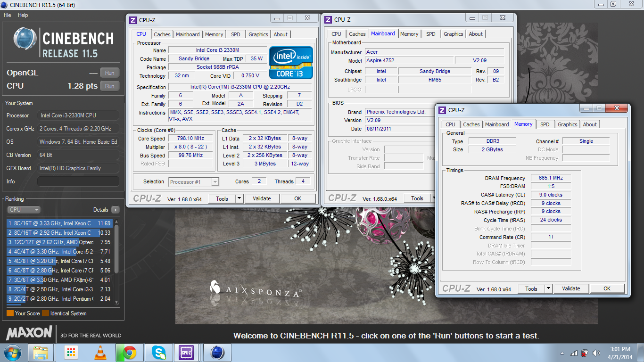The height and width of the screenshot is (362, 644).
Task: Open Processor #1 selection dropdown
Action: 194,182
